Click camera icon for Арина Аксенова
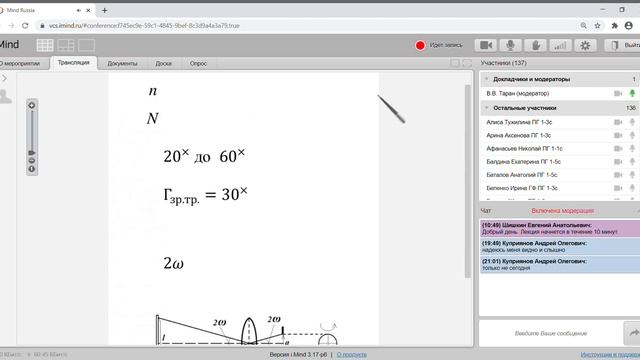The height and width of the screenshot is (360, 640). click(x=618, y=135)
